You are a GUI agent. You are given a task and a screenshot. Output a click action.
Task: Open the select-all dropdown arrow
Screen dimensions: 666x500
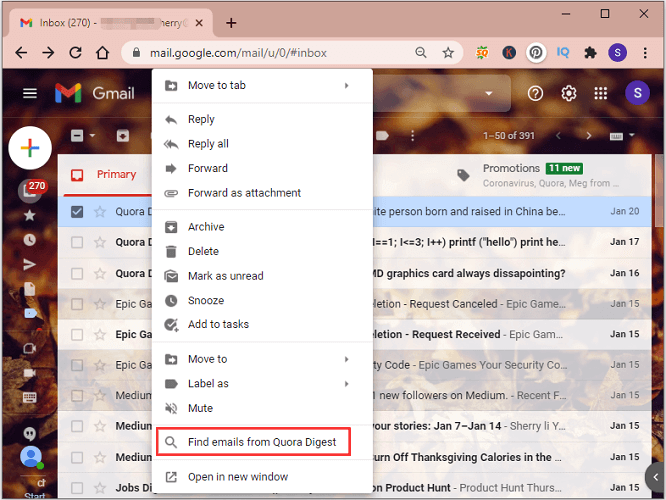tap(92, 136)
